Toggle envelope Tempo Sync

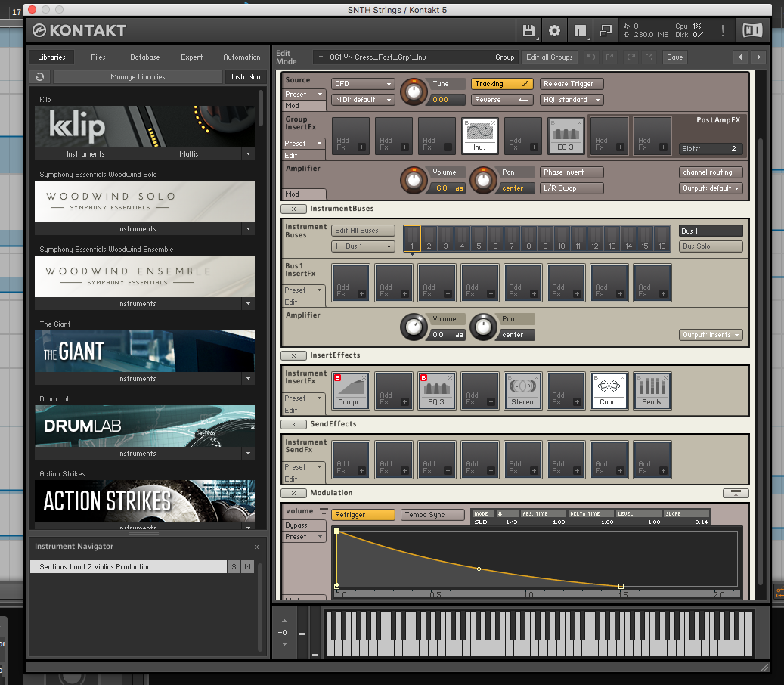pyautogui.click(x=432, y=515)
